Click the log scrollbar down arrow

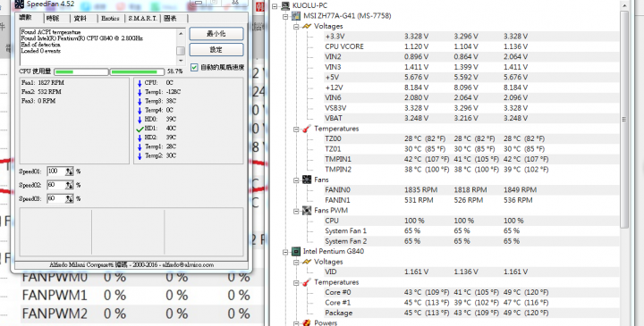181,60
